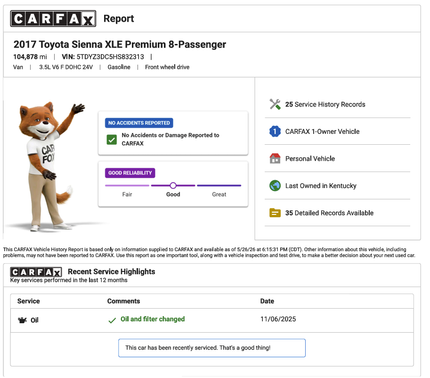The height and width of the screenshot is (378, 430).
Task: Click the Recent Service Highlights heading
Action: point(111,272)
